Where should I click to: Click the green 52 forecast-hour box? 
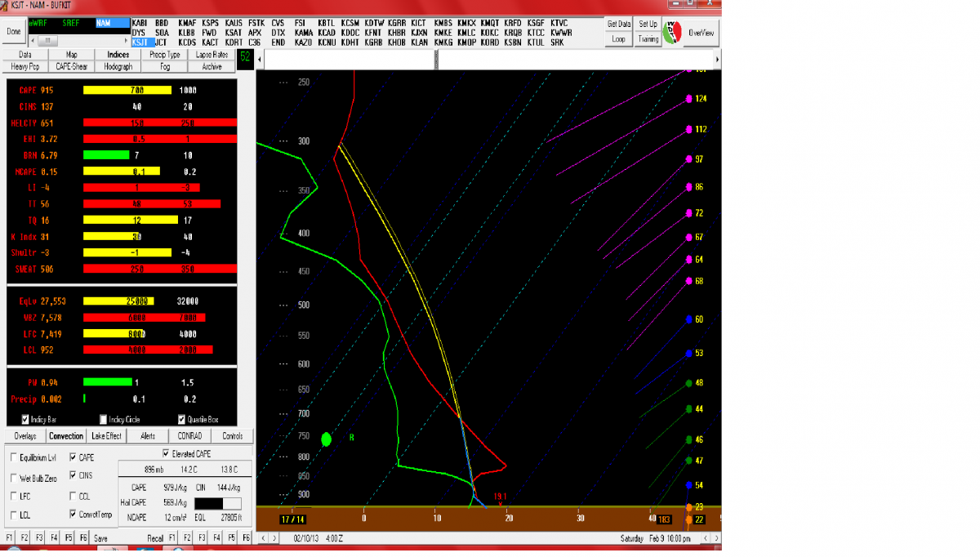coord(245,59)
